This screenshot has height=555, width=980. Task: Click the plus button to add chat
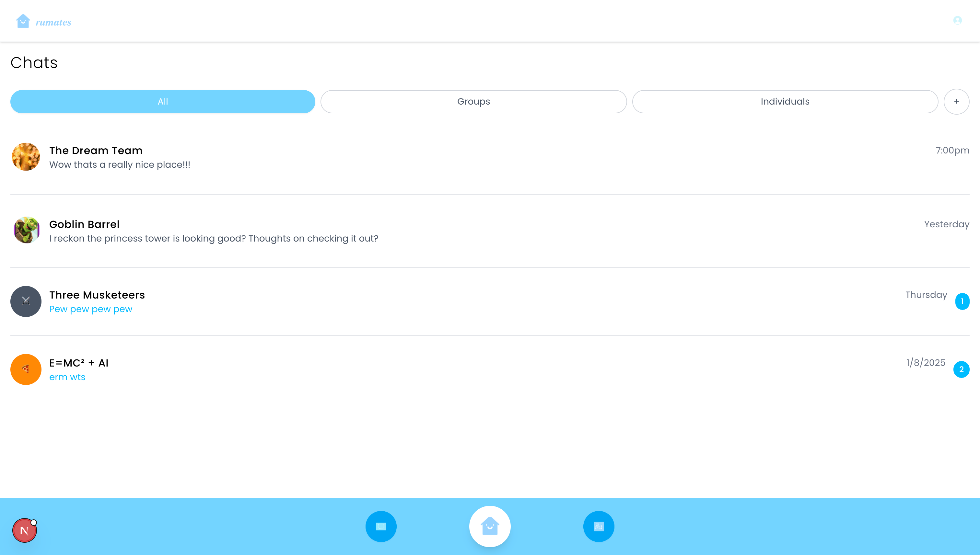(956, 101)
